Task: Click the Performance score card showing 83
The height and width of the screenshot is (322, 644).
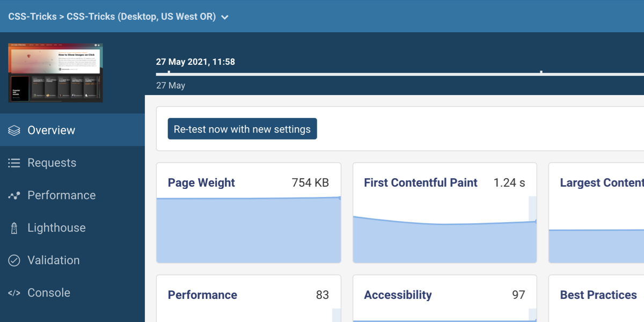Action: [x=248, y=296]
